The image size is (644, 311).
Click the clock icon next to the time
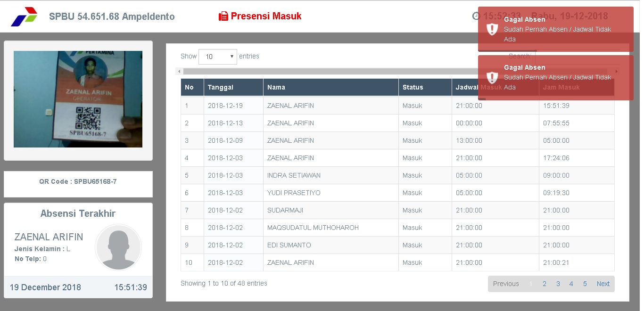pyautogui.click(x=475, y=16)
